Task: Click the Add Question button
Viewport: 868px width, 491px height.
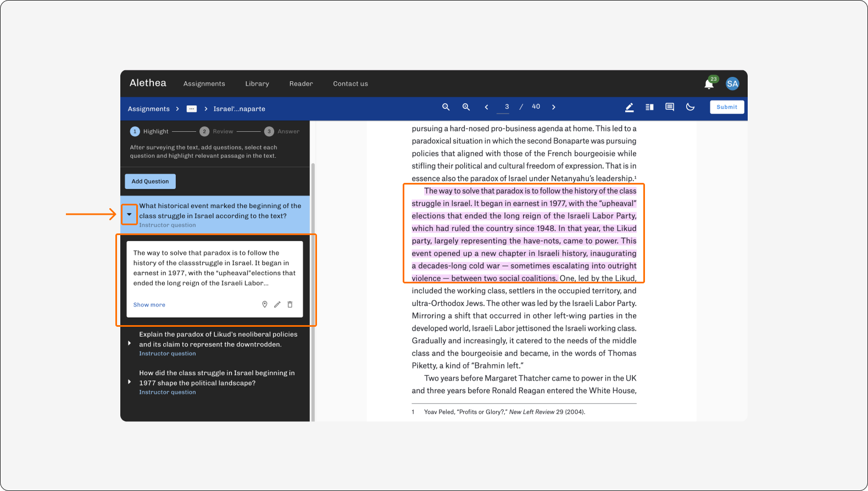Action: pos(150,181)
